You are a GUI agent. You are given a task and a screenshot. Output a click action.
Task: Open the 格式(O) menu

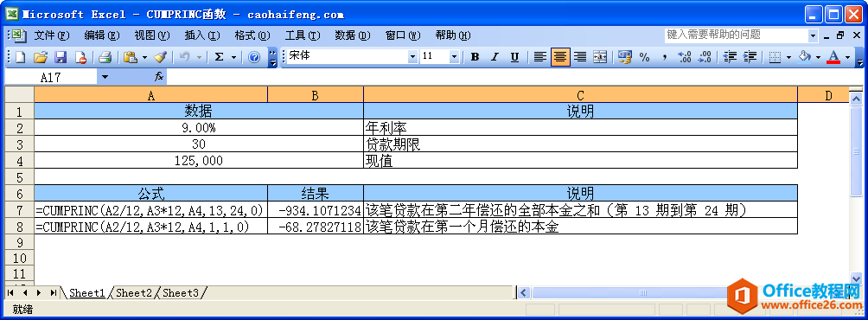click(x=252, y=35)
